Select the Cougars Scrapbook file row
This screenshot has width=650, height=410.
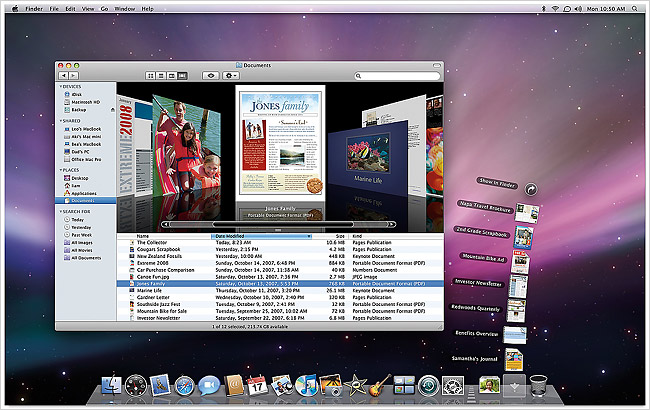[x=280, y=250]
